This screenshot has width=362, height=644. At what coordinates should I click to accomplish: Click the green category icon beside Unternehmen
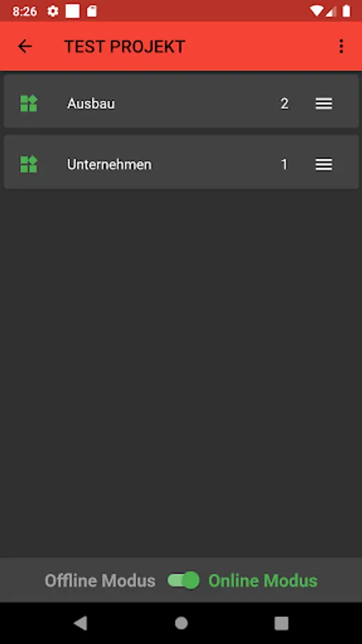click(x=29, y=165)
